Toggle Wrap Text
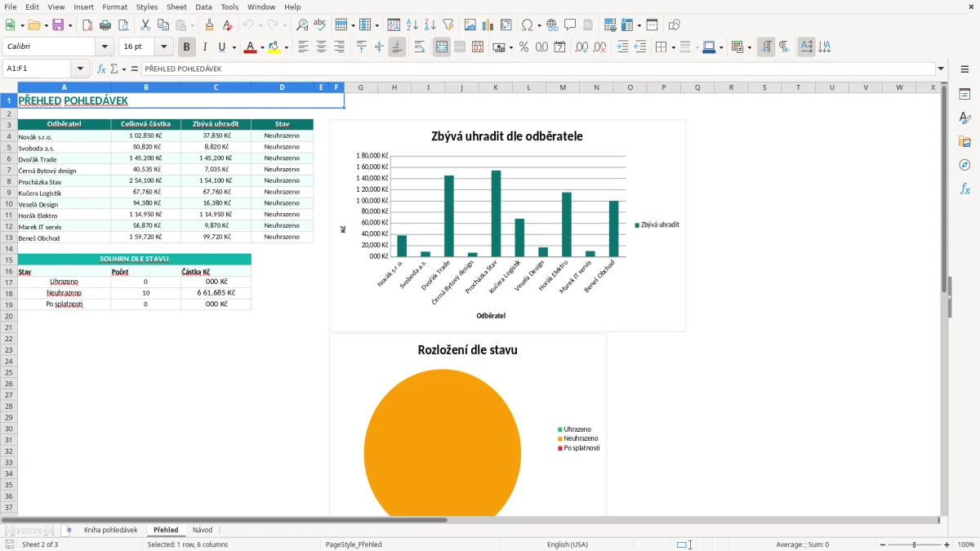The width and height of the screenshot is (980, 551). click(x=420, y=47)
